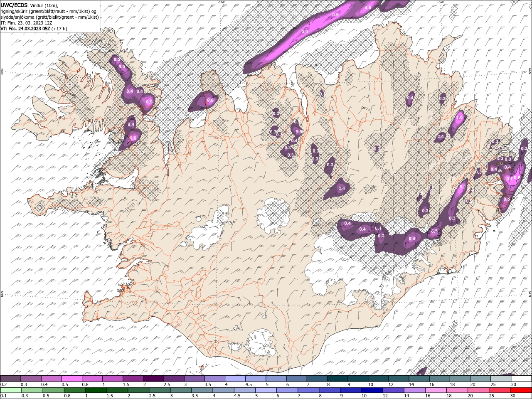Click the 20W longitude label at top

pos(221,2)
